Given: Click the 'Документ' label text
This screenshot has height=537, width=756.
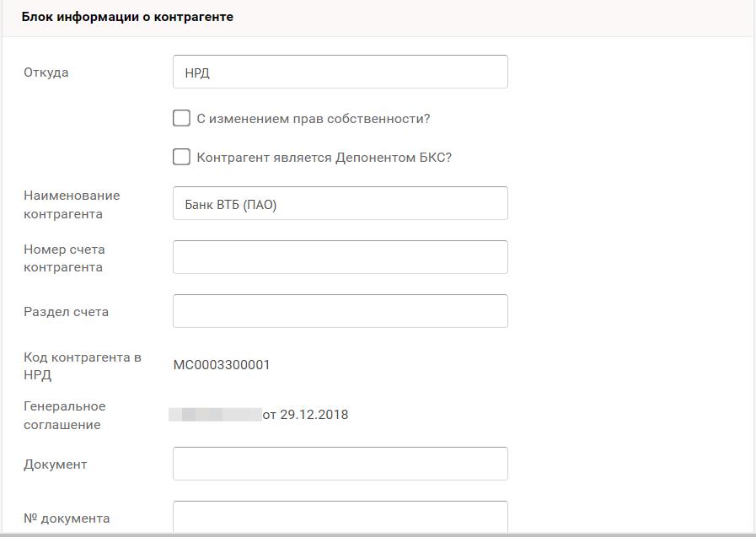Looking at the screenshot, I should (55, 465).
